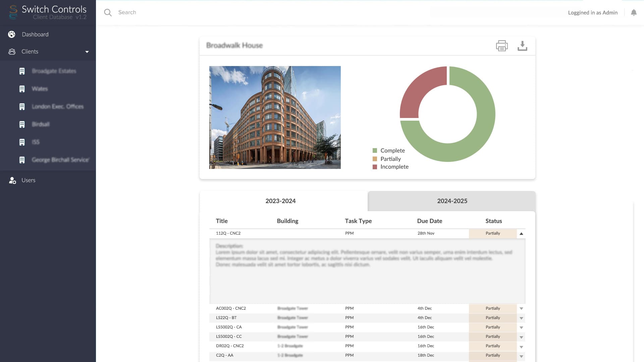
Task: Select the 2023-2024 tab
Action: 280,201
